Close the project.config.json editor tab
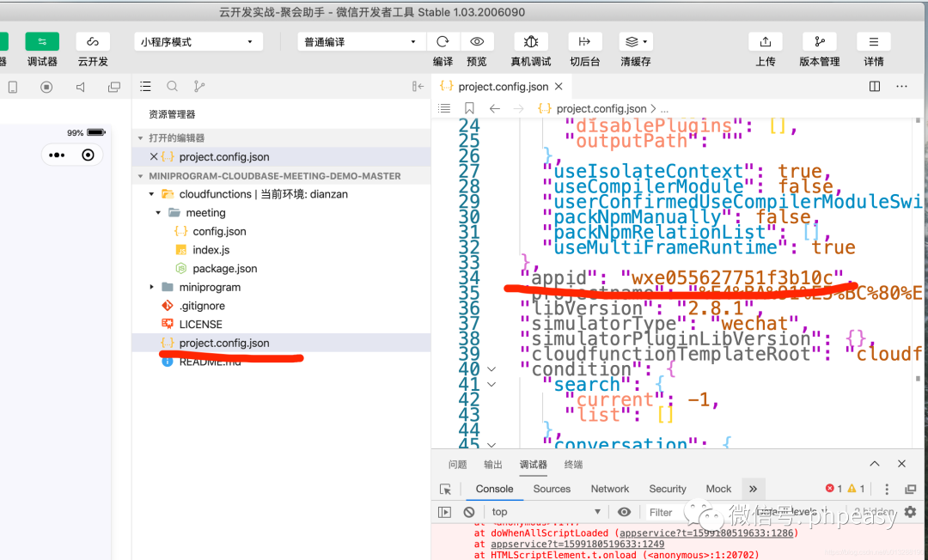 [559, 87]
